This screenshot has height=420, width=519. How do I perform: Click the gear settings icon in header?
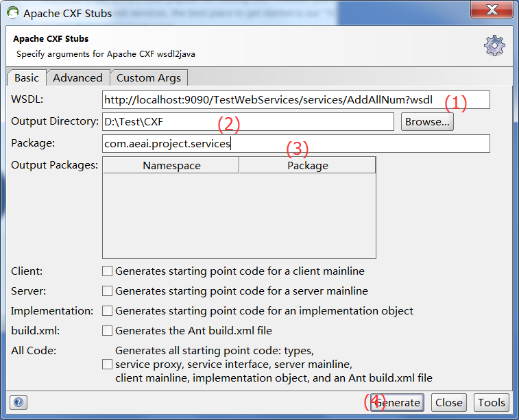pyautogui.click(x=494, y=46)
